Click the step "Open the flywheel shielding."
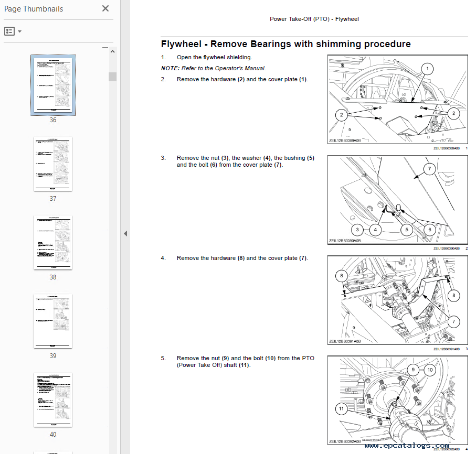The height and width of the screenshot is (454, 476). (x=214, y=57)
